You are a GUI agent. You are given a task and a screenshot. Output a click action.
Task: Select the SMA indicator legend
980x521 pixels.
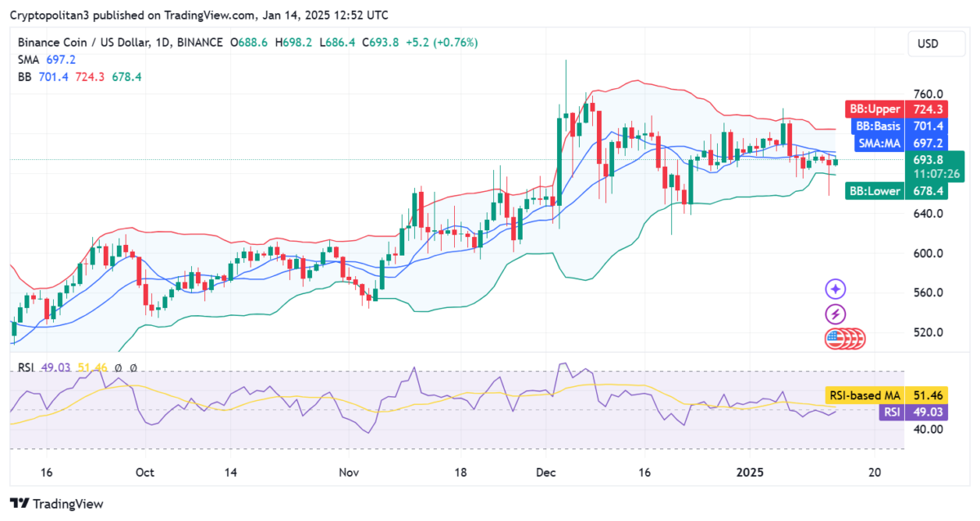click(x=29, y=60)
